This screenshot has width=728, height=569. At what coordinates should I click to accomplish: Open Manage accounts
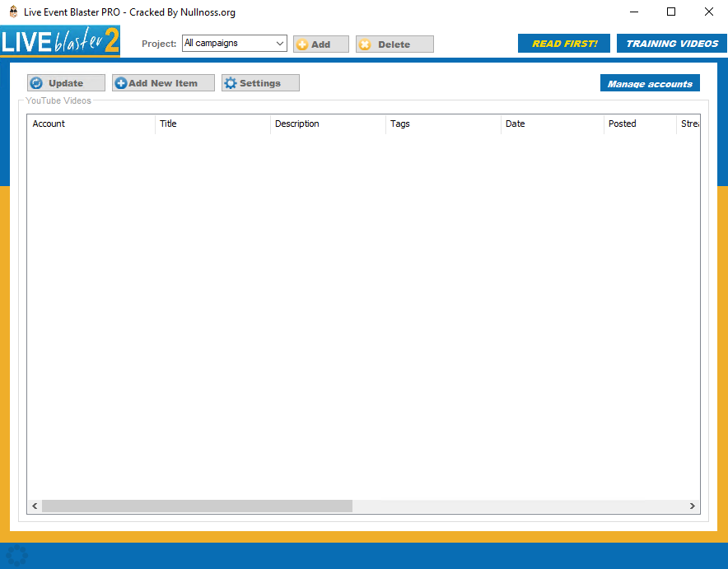pyautogui.click(x=650, y=83)
